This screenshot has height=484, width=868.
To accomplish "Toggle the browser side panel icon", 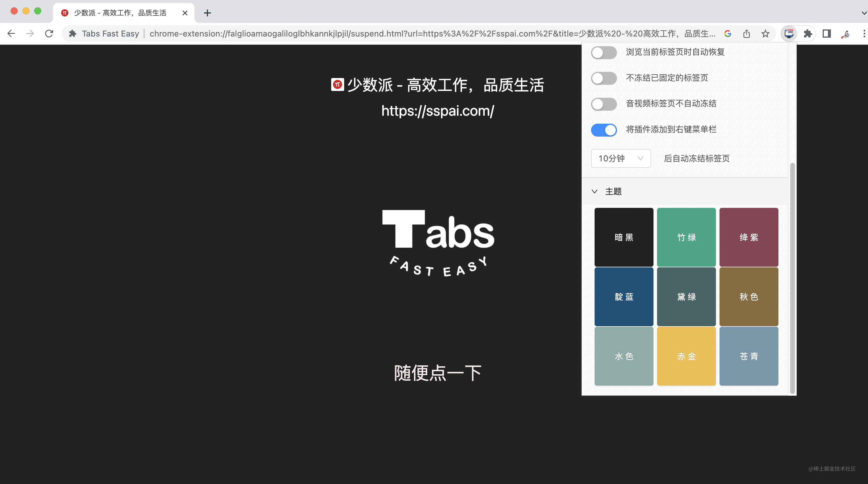I will click(826, 33).
